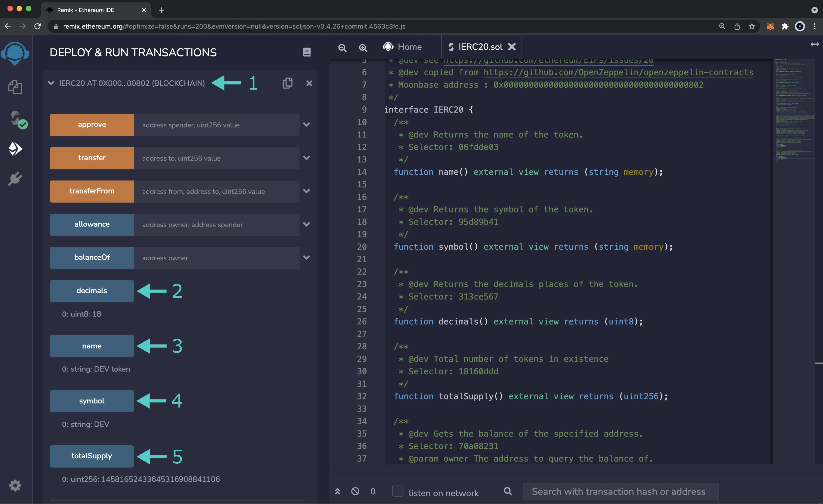Open the File Explorers sidebar icon
Viewport: 823px width, 504px height.
15,87
